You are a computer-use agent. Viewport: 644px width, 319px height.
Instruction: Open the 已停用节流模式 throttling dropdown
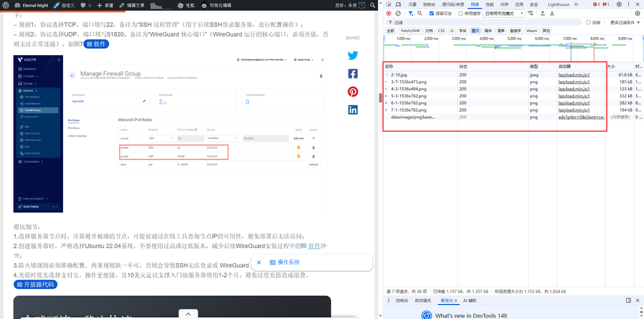pyautogui.click(x=504, y=13)
